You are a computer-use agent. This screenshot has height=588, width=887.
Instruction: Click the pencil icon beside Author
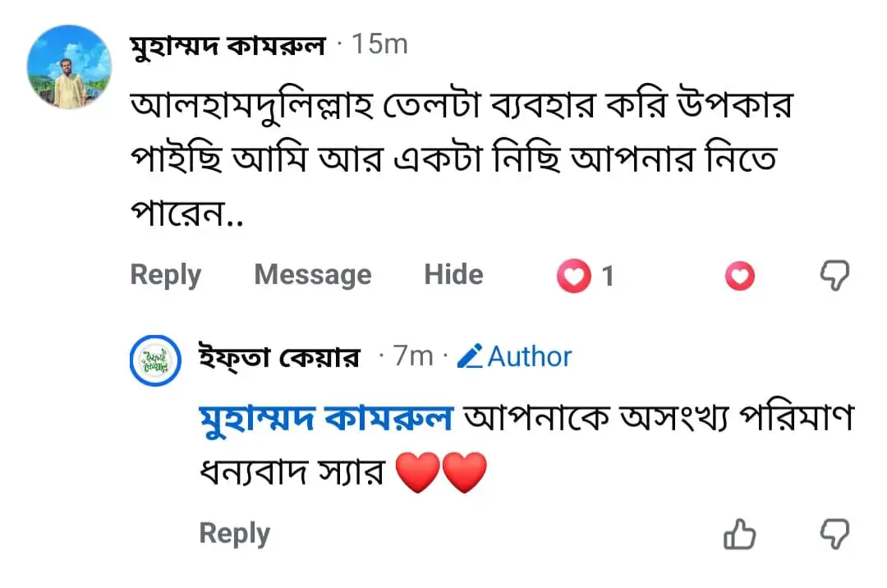pos(470,356)
